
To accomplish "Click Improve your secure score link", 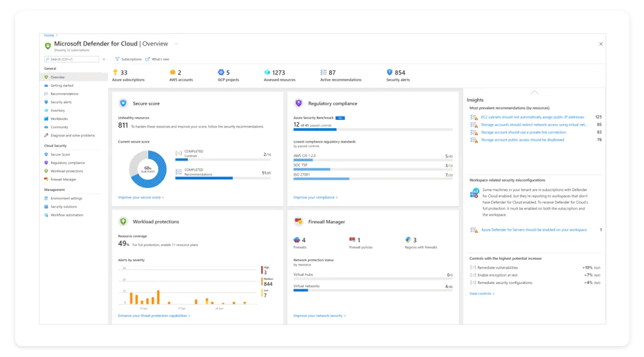I will click(x=141, y=197).
